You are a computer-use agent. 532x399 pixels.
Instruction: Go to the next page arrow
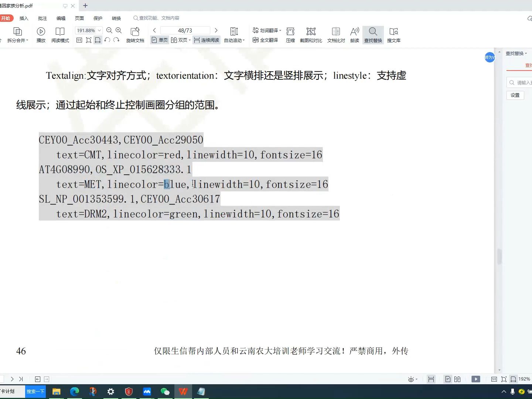(x=216, y=30)
